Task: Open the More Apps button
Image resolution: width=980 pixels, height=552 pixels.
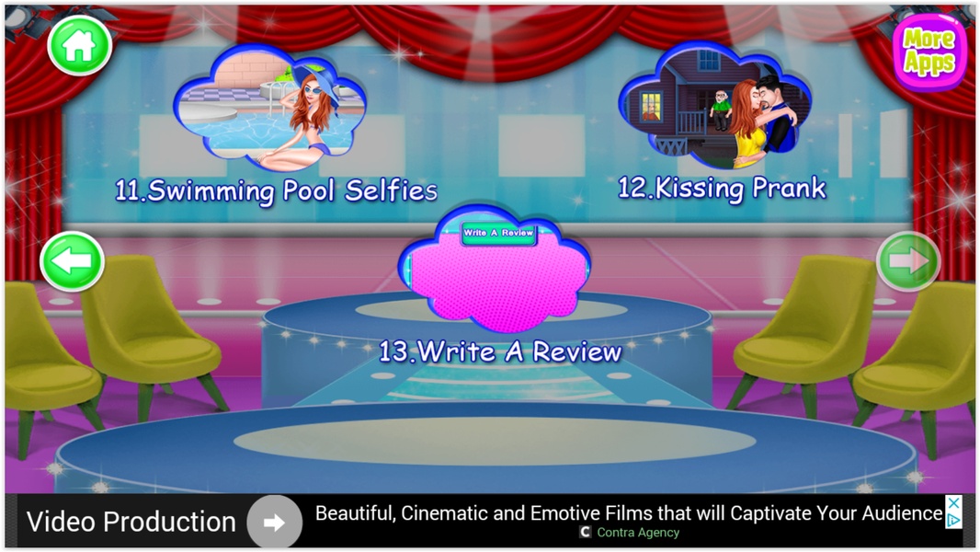Action: click(x=929, y=52)
